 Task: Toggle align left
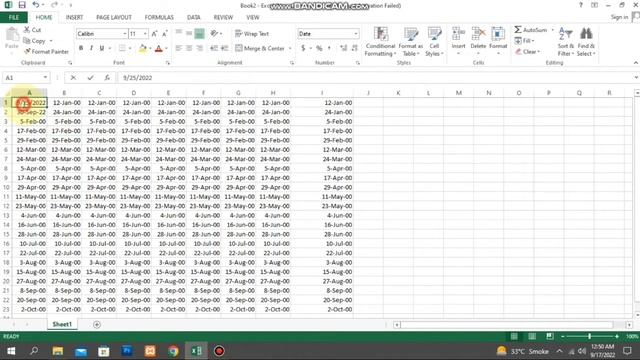click(178, 48)
